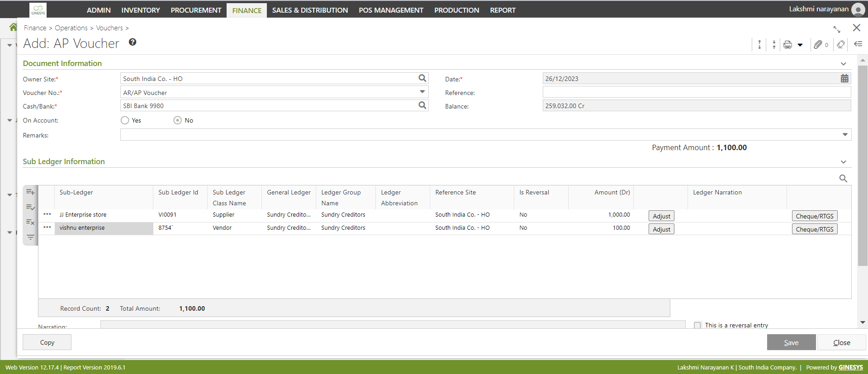Click the Narration input field

[x=393, y=324]
